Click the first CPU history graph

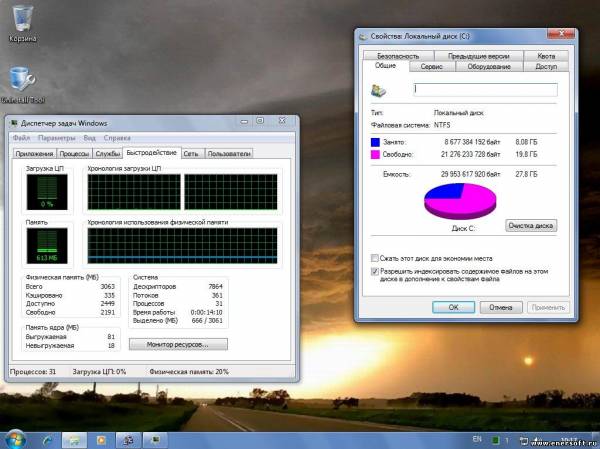point(134,192)
